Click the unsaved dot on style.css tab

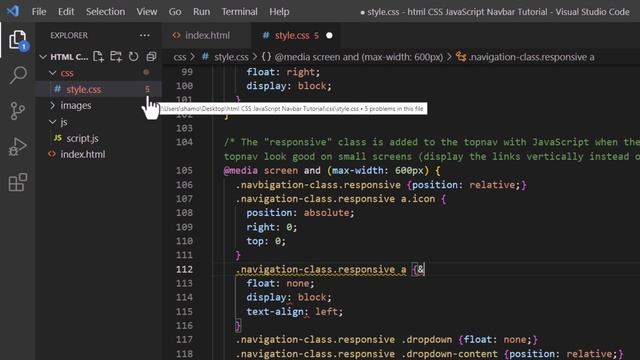pos(329,36)
